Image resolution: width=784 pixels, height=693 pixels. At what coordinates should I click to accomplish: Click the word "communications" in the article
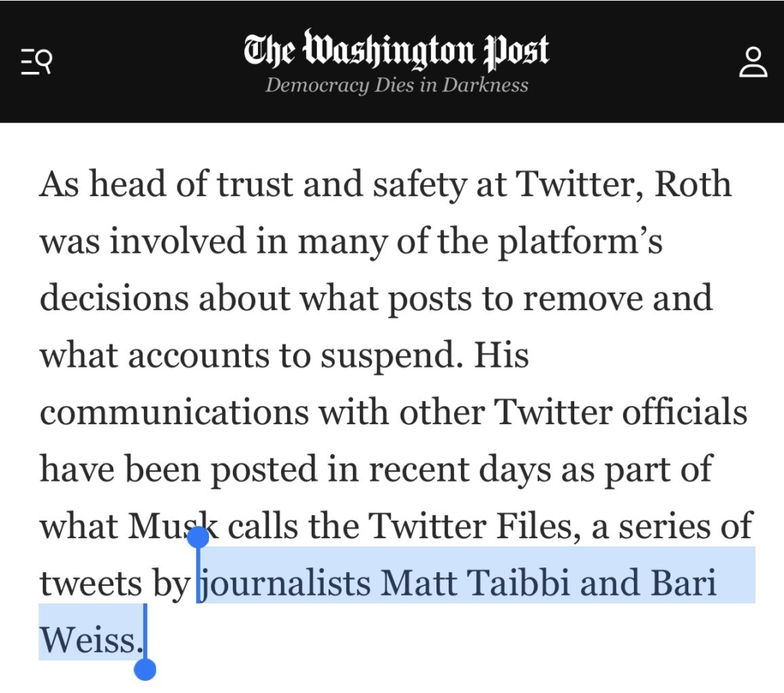click(173, 413)
